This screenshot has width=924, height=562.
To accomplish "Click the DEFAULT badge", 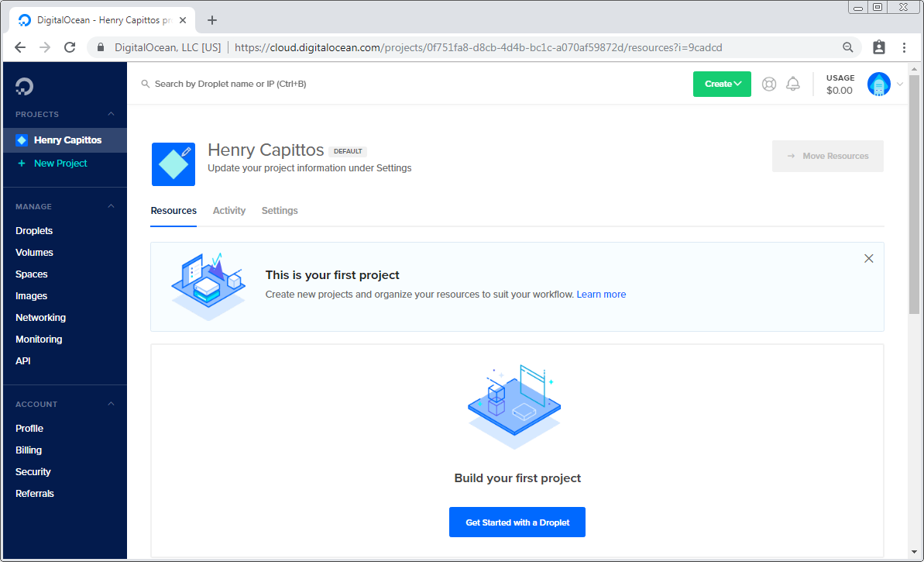I will click(348, 152).
